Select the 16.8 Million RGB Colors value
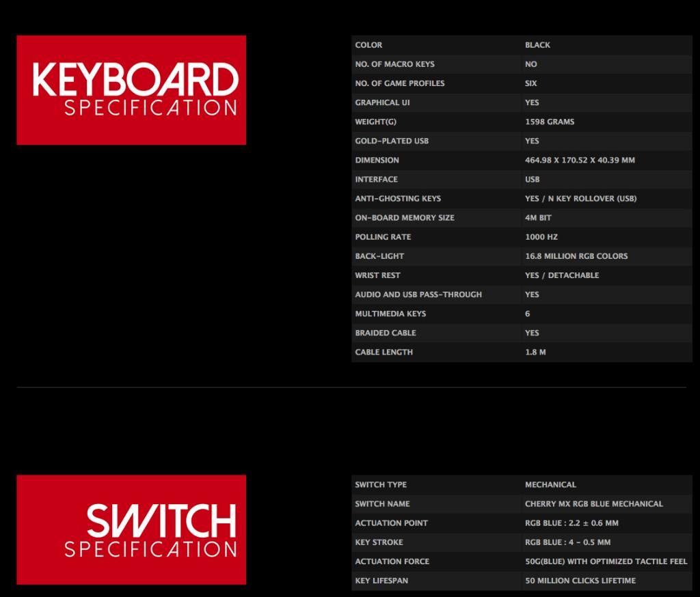Screen dimensions: 700x597 pyautogui.click(x=576, y=256)
